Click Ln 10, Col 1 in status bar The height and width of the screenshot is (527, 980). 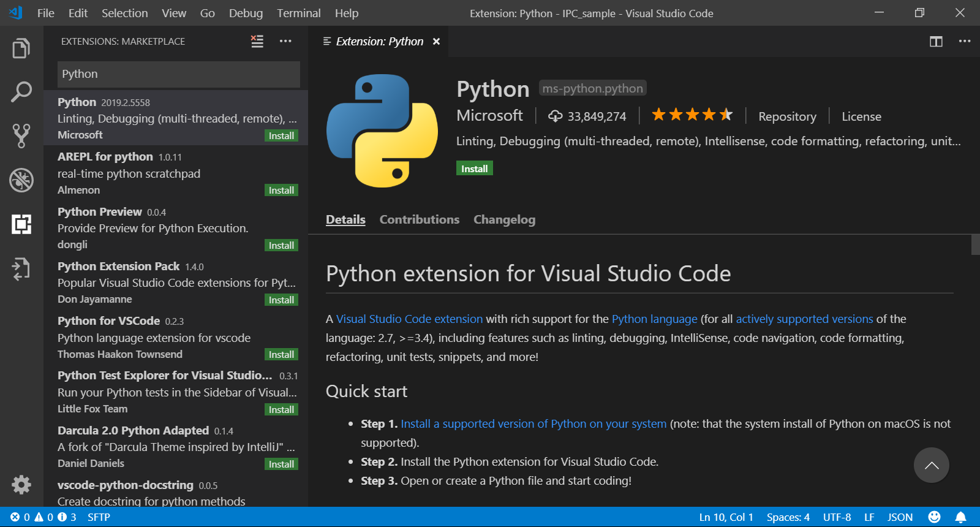[x=726, y=517]
